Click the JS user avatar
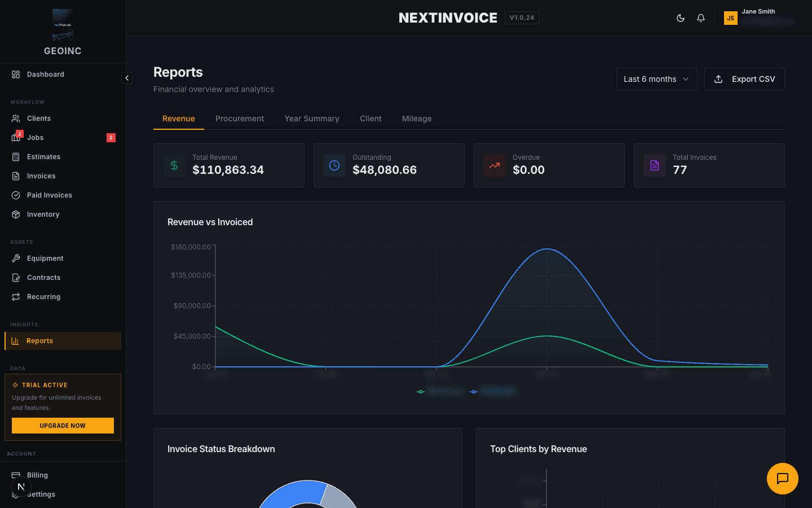The width and height of the screenshot is (812, 508). click(730, 18)
